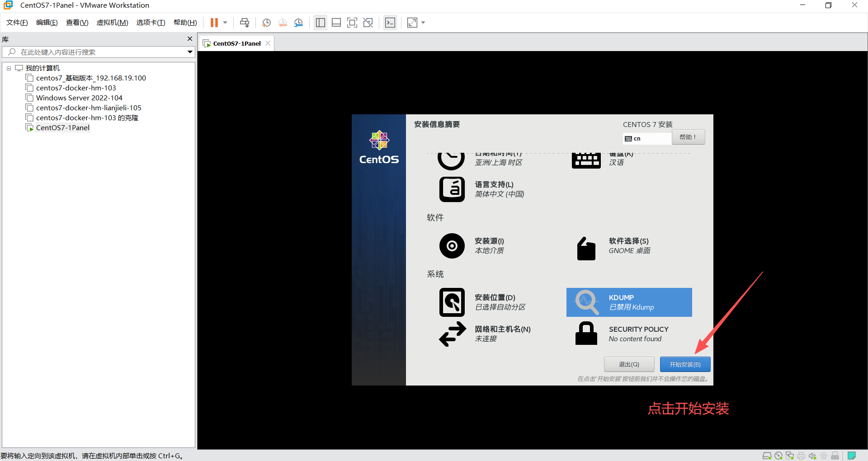Click the teal message log icon
This screenshot has width=868, height=461.
[852, 456]
